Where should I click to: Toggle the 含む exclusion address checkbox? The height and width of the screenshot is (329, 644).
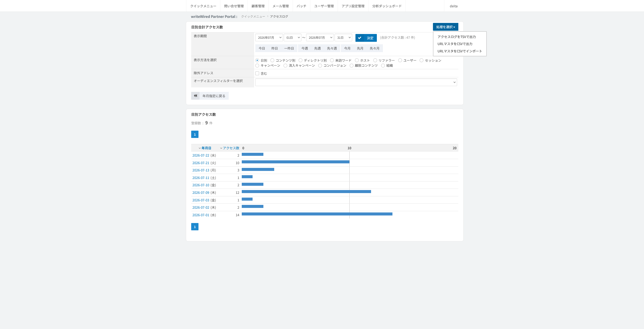coord(257,74)
